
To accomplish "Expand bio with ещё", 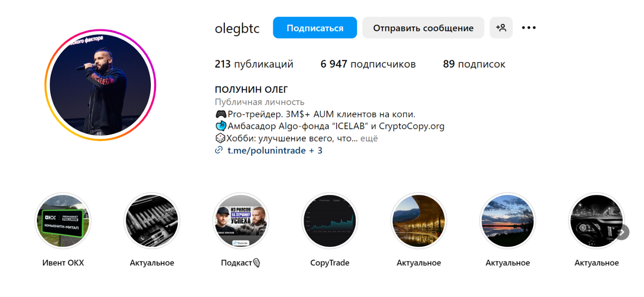I will (x=369, y=139).
